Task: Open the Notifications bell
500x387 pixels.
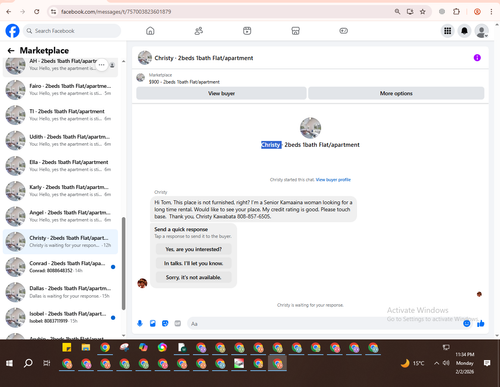Action: (x=464, y=31)
